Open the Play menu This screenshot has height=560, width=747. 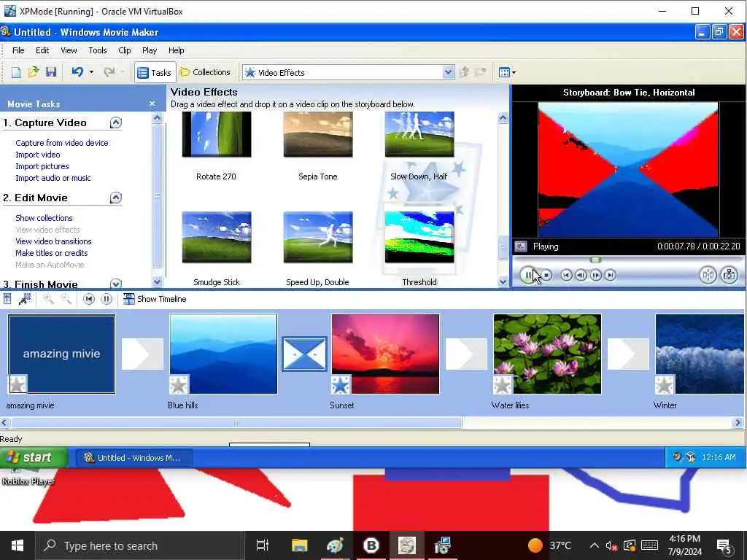[x=150, y=50]
